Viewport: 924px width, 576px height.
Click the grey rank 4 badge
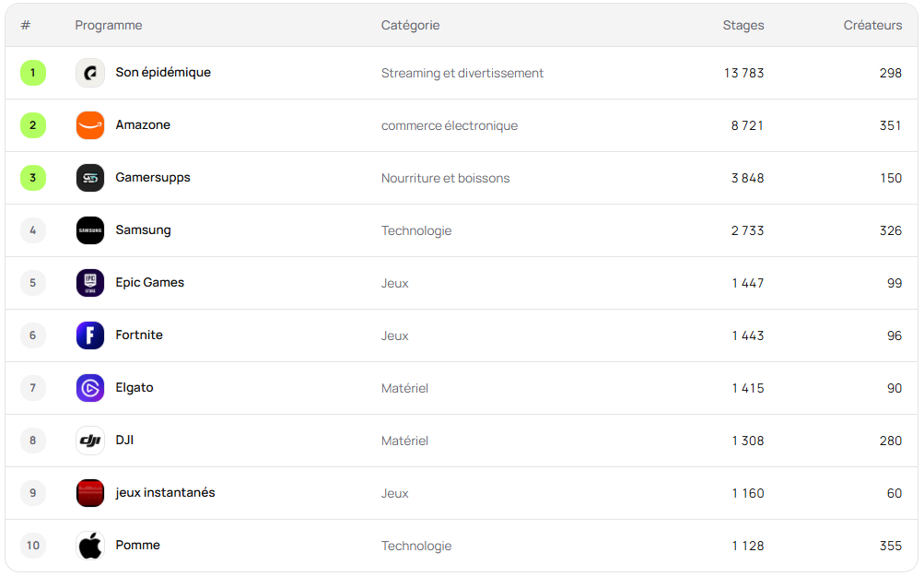(33, 230)
